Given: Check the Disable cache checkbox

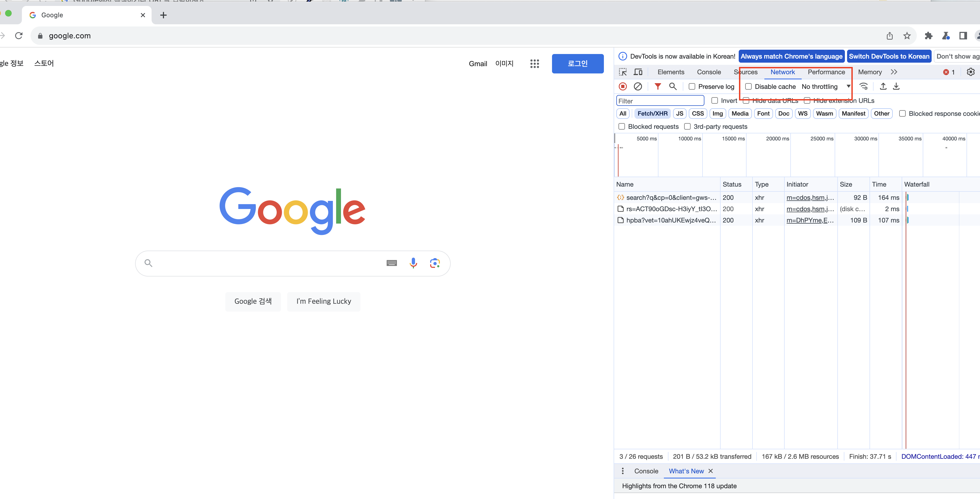Looking at the screenshot, I should (748, 87).
